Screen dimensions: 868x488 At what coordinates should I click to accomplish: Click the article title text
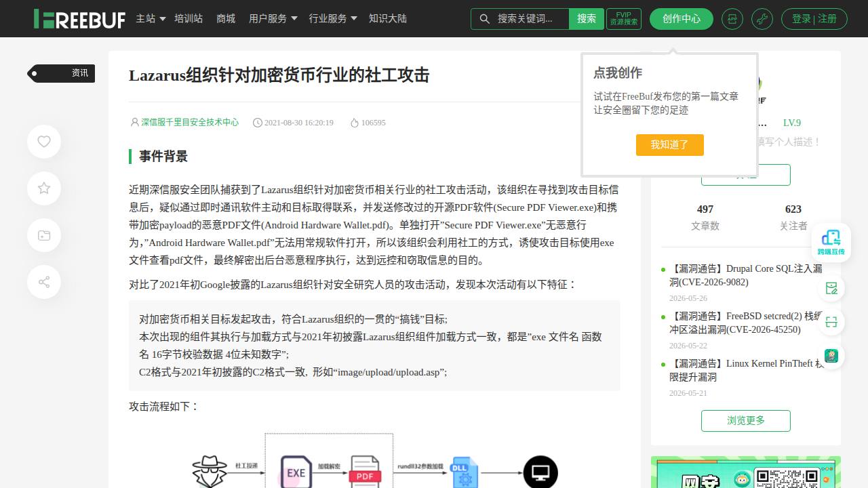(279, 75)
